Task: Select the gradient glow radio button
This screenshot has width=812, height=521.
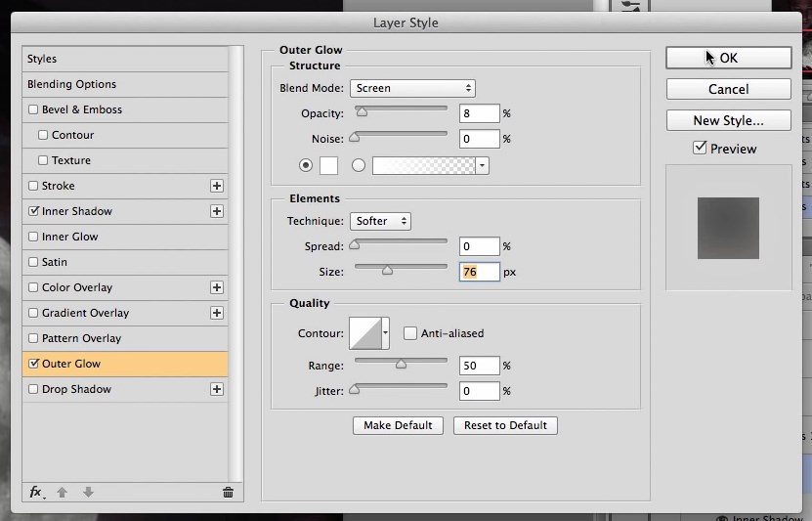Action: coord(359,166)
